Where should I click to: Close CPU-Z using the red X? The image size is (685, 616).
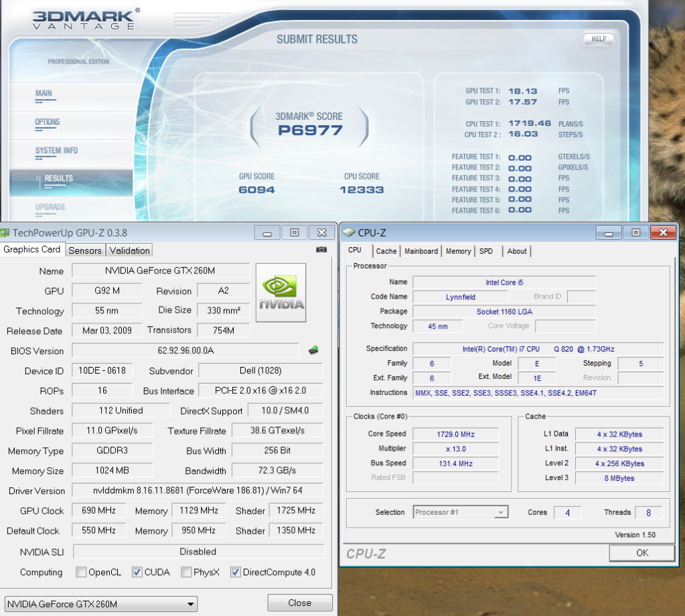[663, 232]
